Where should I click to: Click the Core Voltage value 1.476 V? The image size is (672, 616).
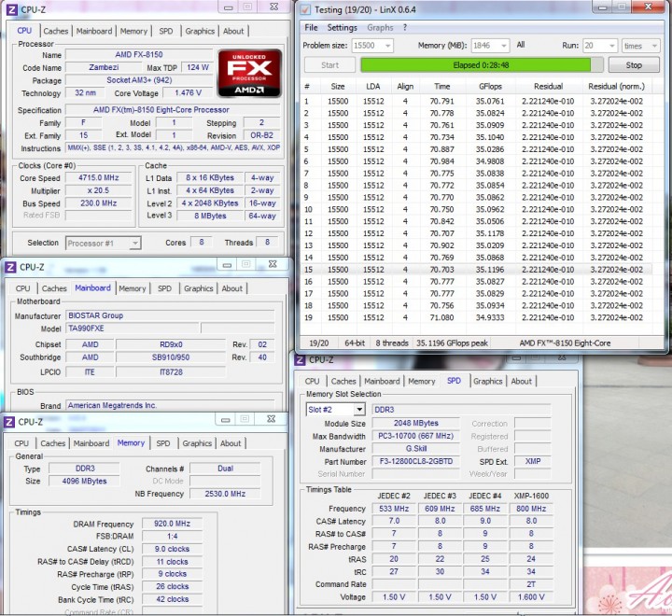188,93
